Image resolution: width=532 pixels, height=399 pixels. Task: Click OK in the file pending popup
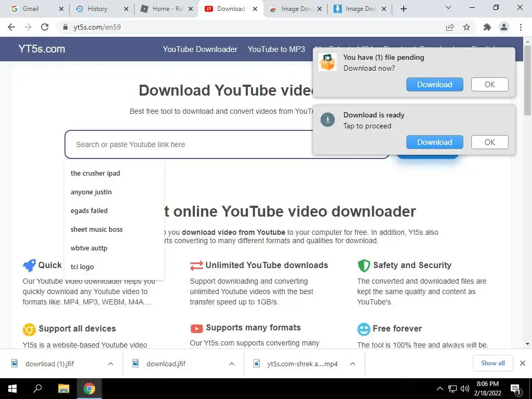[x=489, y=85]
